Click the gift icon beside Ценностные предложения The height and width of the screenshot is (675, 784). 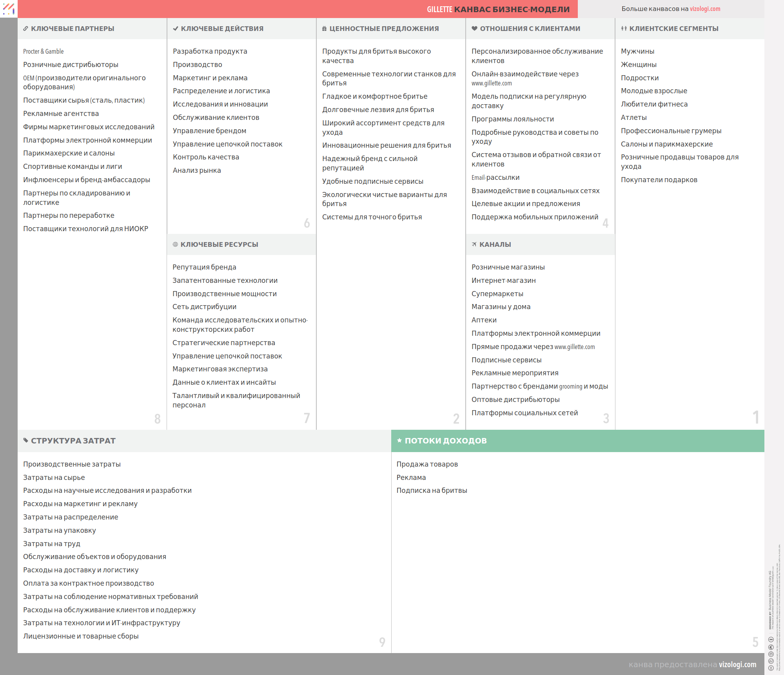coord(324,29)
